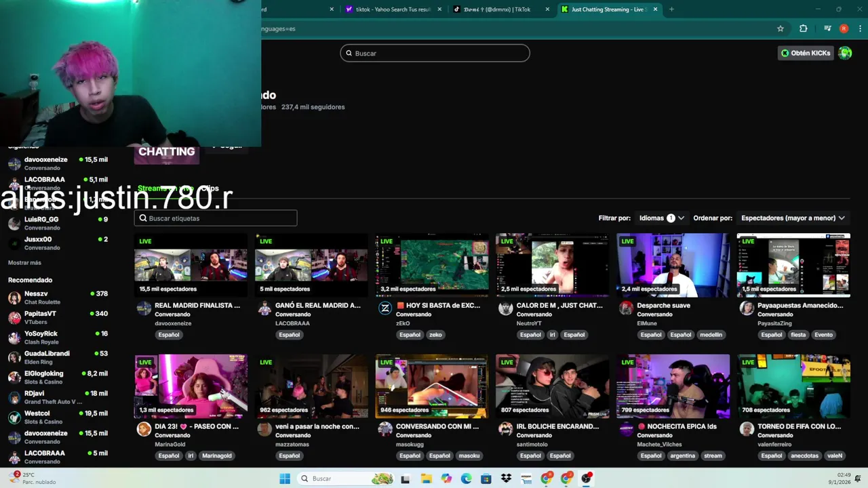Open GuadaLibrandi recommended channel

pos(58,357)
